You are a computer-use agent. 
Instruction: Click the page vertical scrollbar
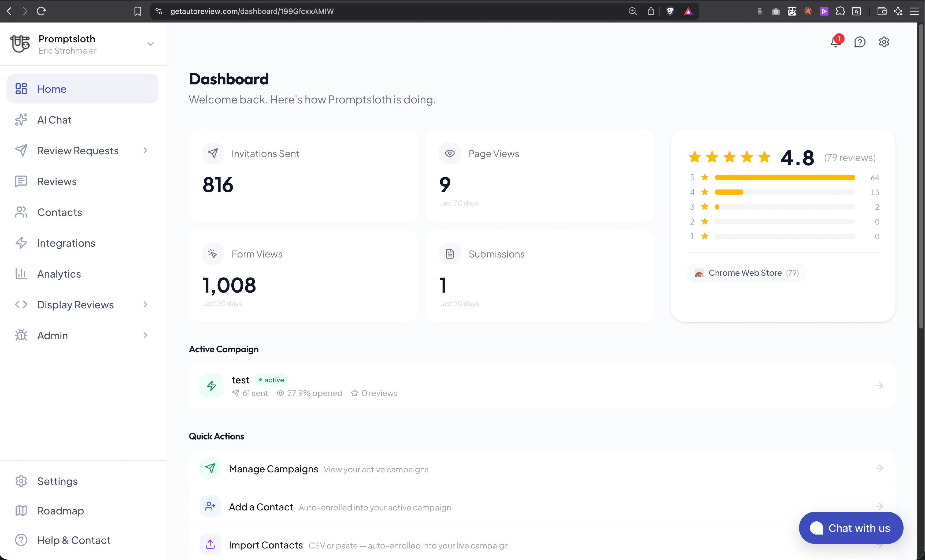(921, 176)
